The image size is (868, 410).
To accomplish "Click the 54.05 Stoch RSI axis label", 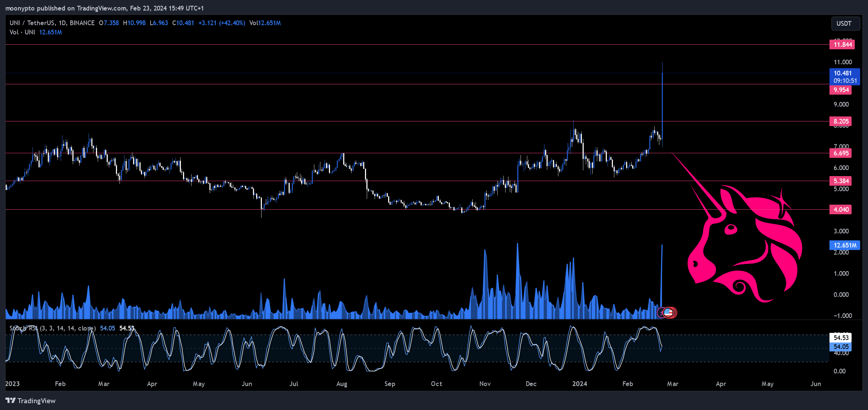I will click(x=841, y=347).
